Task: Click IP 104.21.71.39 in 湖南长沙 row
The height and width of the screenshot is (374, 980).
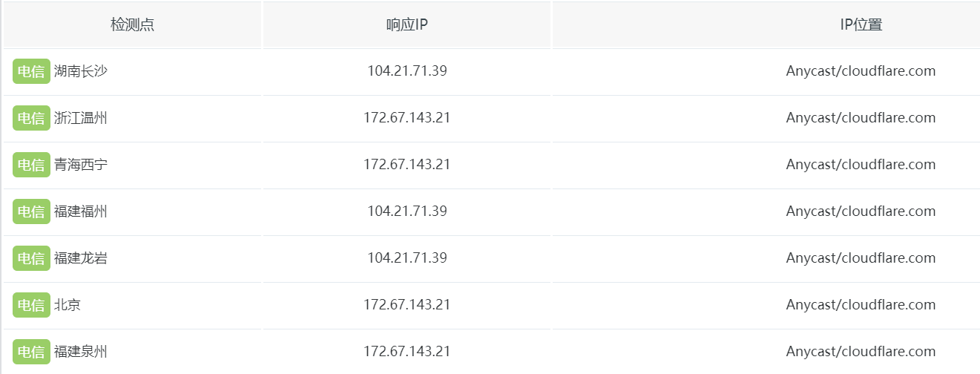Action: coord(407,71)
